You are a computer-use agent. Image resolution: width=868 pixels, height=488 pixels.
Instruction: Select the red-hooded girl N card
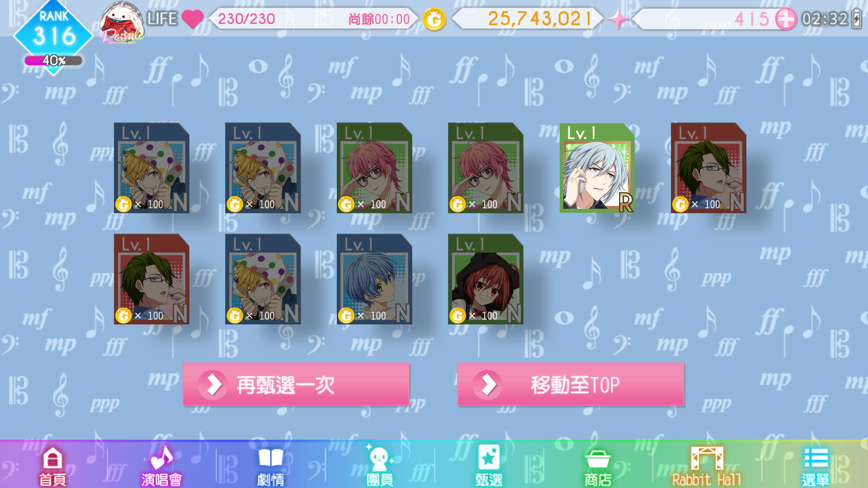click(x=486, y=279)
